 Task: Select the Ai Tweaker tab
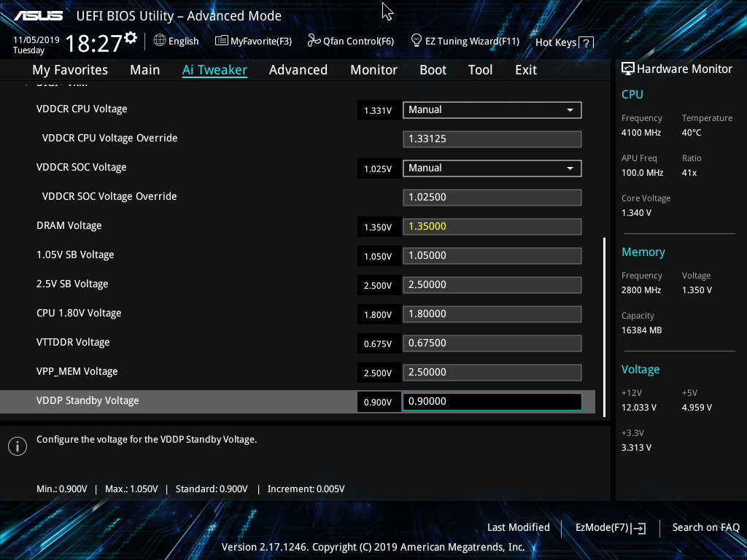[214, 70]
